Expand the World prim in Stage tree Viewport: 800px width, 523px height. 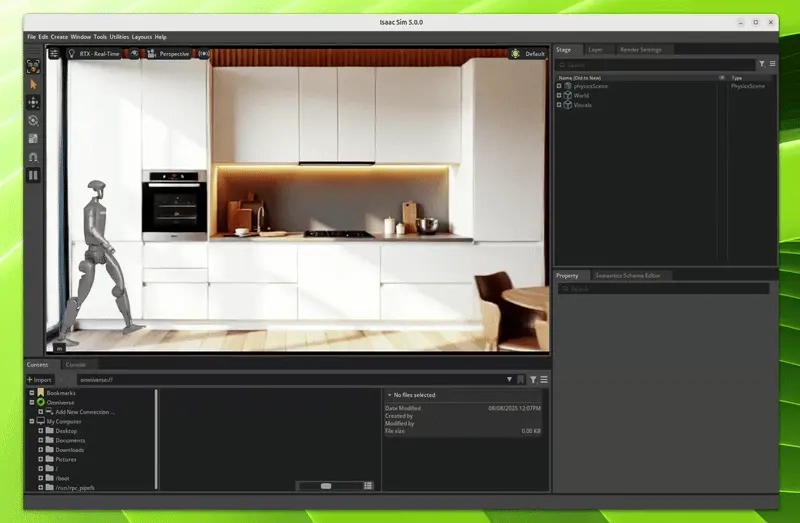coord(559,96)
